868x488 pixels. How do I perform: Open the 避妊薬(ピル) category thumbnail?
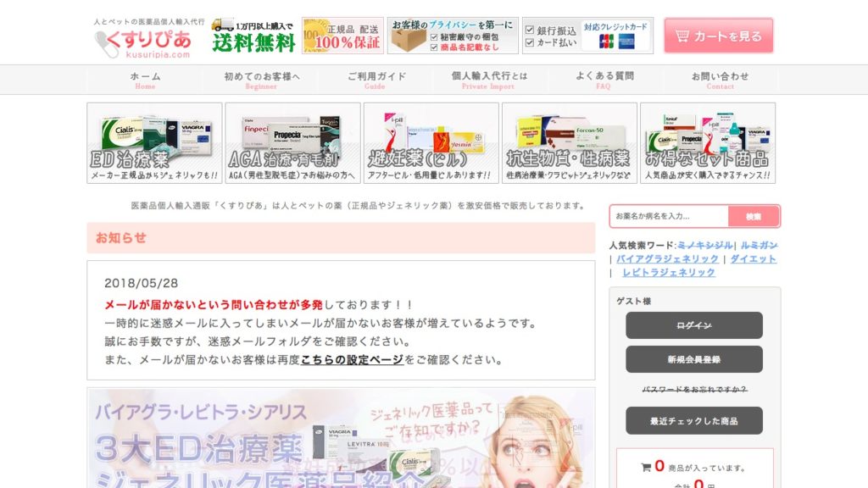click(x=431, y=142)
